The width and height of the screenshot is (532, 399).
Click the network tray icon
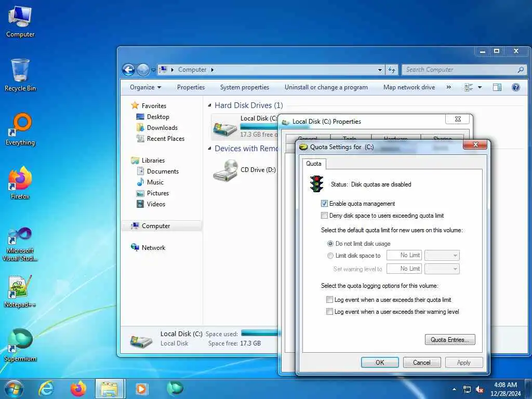[467, 390]
